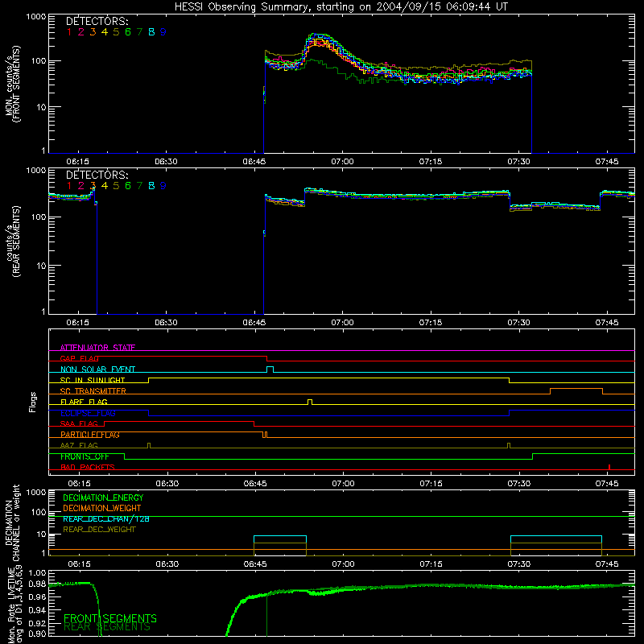Screen dimensions: 644x644
Task: Click the PARTICLE_FLAG label
Action: pos(90,435)
